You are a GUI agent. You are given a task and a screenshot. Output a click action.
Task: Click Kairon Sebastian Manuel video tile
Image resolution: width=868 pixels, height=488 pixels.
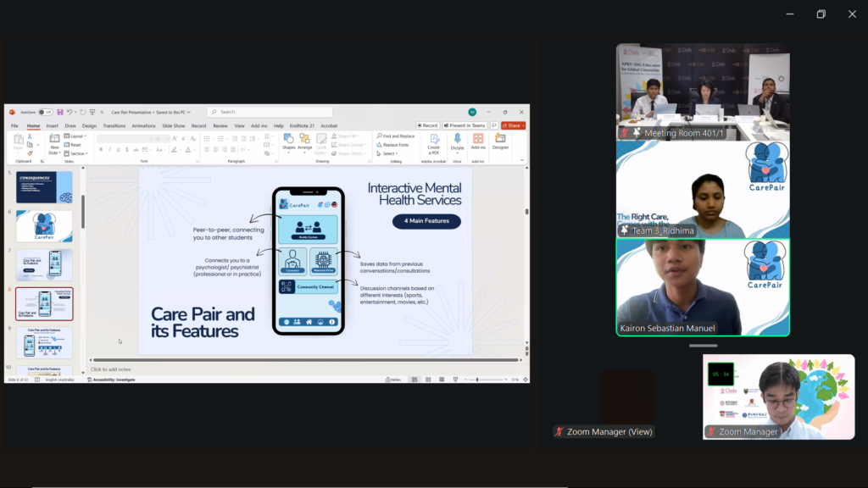click(703, 288)
